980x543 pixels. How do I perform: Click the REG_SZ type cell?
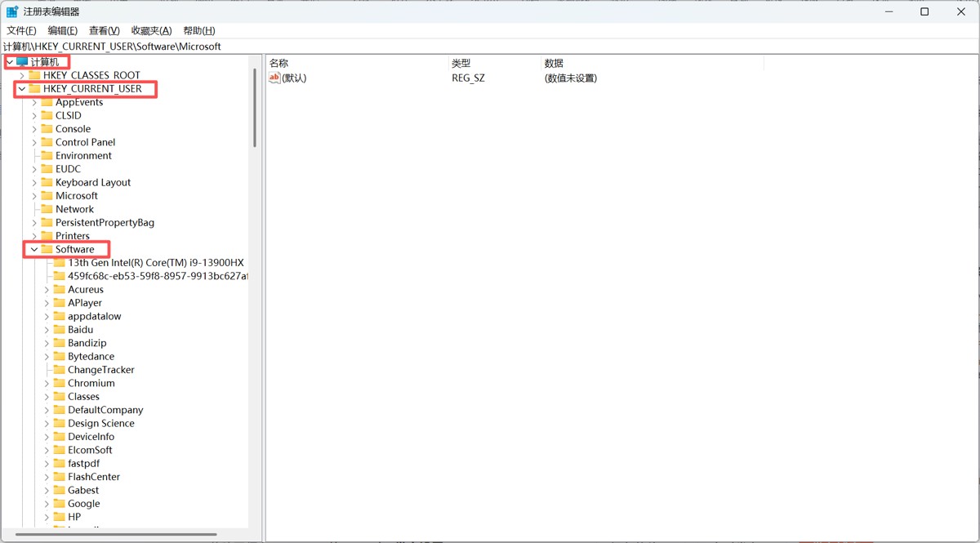pos(469,78)
